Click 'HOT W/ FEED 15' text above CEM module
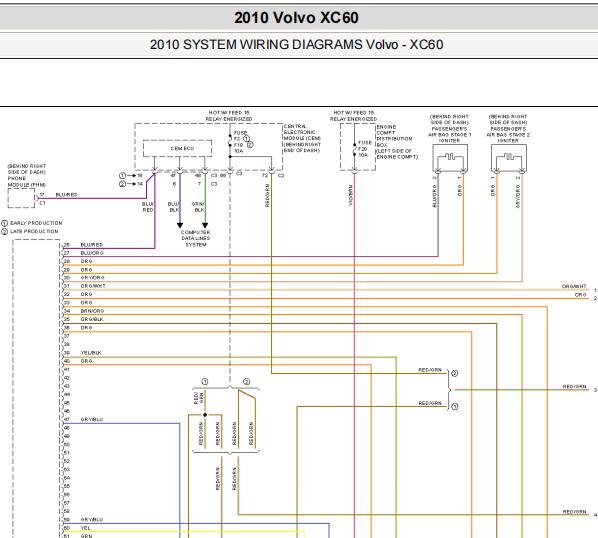Image resolution: width=598 pixels, height=538 pixels. (229, 113)
